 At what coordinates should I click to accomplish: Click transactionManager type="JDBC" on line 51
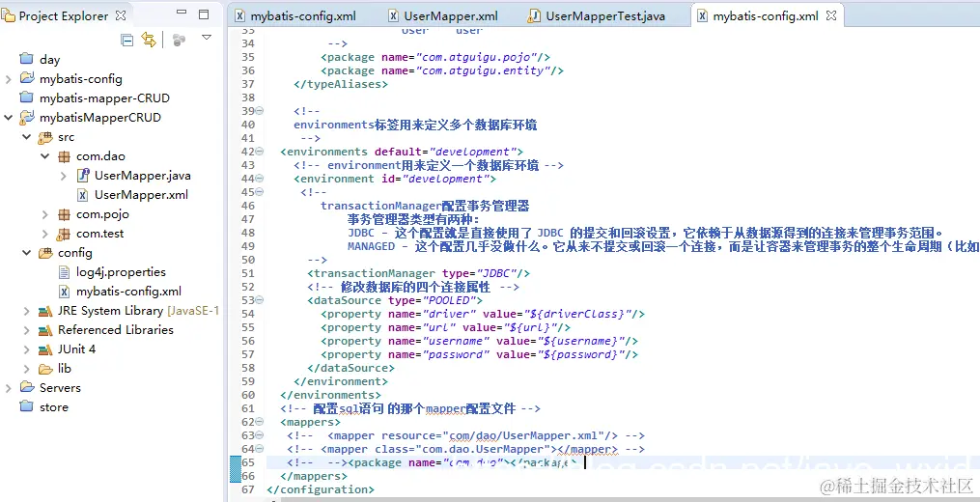419,273
